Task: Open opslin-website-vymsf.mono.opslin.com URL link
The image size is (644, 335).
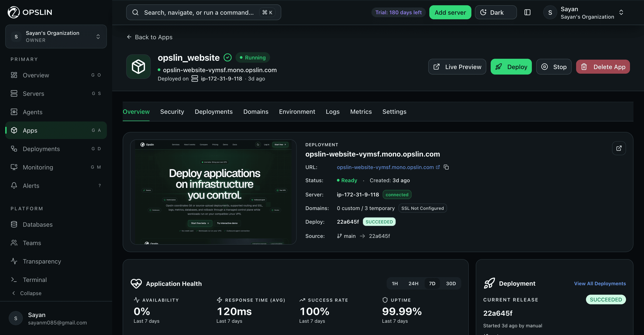Action: (x=385, y=167)
